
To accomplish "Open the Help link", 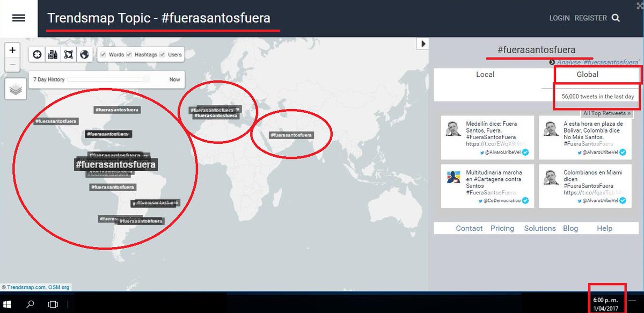I will pyautogui.click(x=604, y=228).
